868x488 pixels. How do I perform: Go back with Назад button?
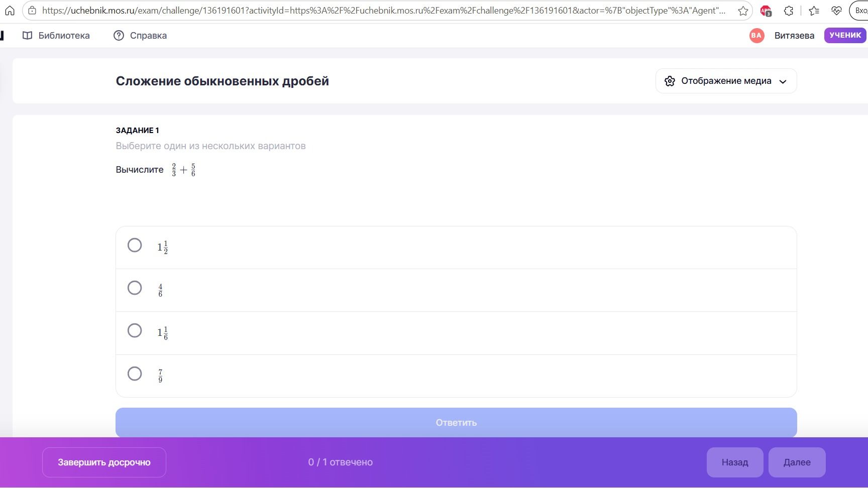click(x=735, y=462)
